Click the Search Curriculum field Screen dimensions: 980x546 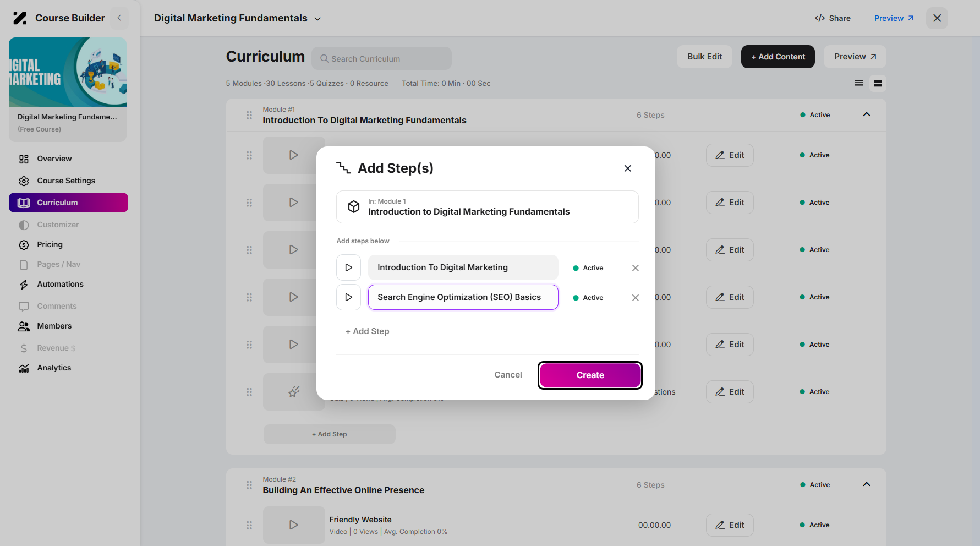(x=381, y=58)
